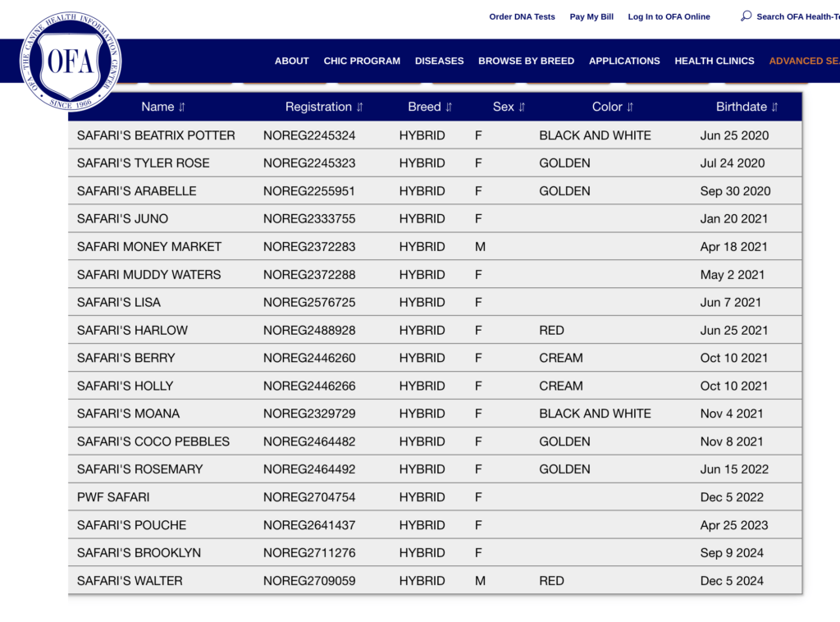Click the Sex column header text
The width and height of the screenshot is (840, 622).
[503, 107]
